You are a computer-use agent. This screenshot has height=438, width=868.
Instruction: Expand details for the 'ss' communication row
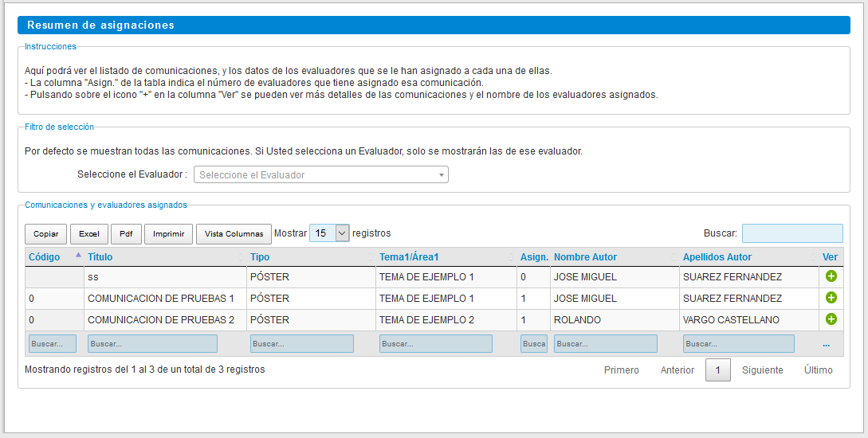tap(831, 277)
